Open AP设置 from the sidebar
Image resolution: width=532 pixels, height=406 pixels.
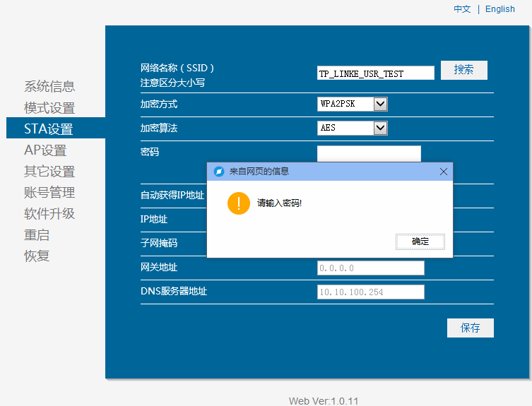[x=45, y=150]
